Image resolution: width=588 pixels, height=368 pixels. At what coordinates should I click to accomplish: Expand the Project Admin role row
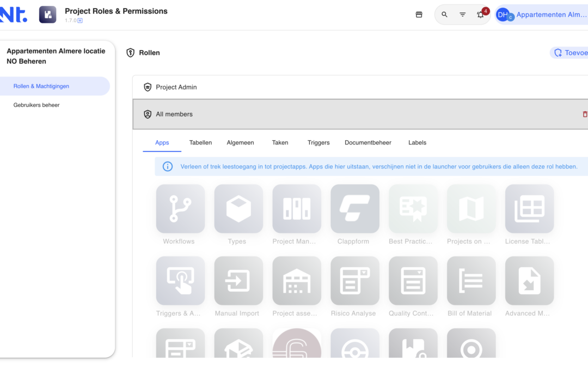[360, 87]
